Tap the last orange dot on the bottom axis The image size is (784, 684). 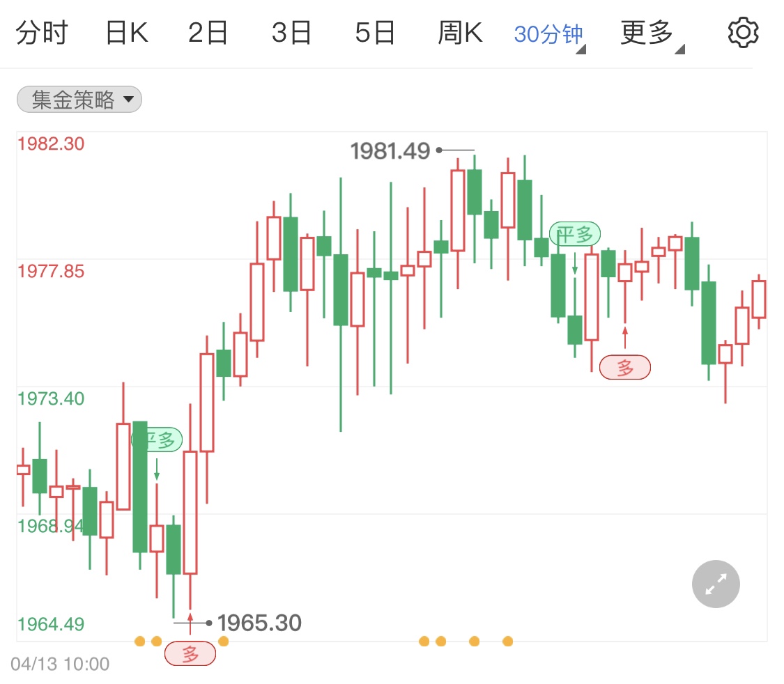(507, 641)
